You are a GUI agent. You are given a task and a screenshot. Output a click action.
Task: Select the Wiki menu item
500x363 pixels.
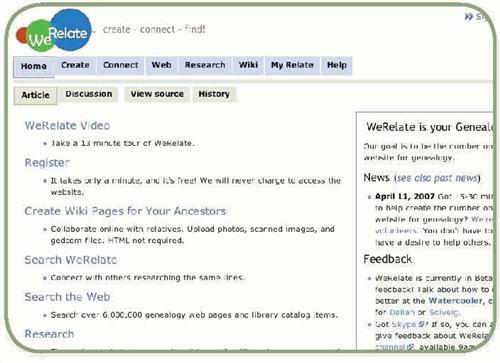pyautogui.click(x=248, y=65)
